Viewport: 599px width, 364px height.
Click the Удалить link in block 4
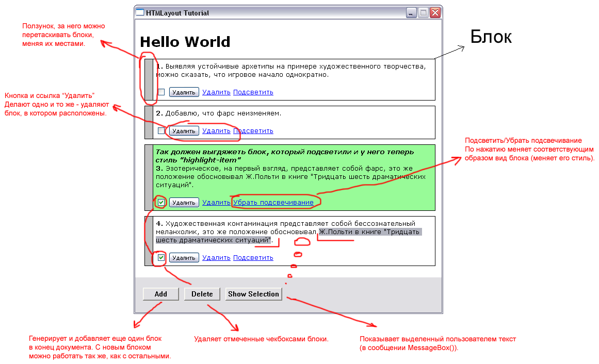pyautogui.click(x=216, y=258)
